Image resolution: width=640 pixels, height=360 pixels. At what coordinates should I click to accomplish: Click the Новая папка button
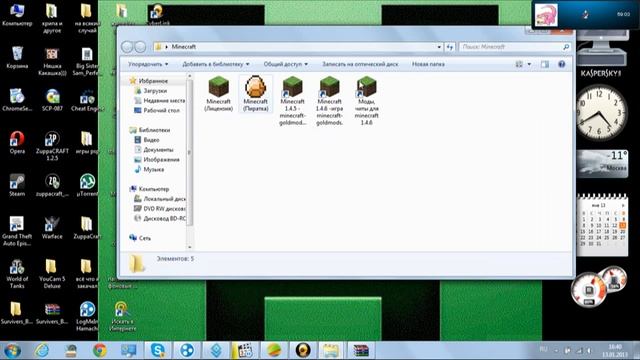click(428, 64)
